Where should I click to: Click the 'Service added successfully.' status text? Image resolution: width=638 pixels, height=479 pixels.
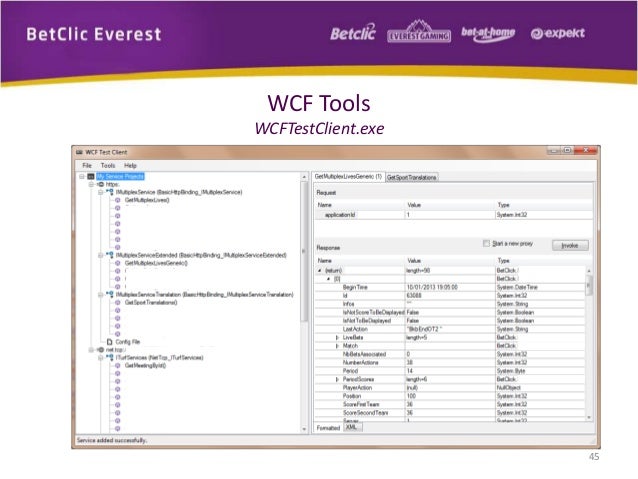[x=112, y=440]
